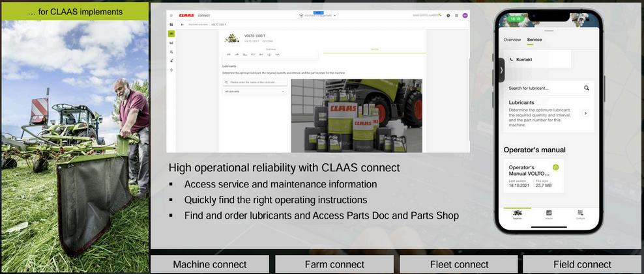Select the green highlighted sidebar icon
644x274 pixels.
(171, 33)
